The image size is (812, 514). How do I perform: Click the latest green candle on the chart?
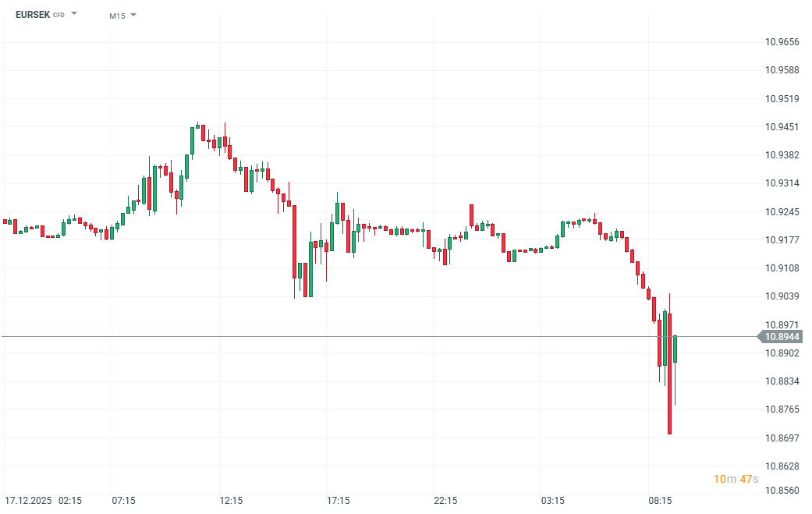point(675,349)
